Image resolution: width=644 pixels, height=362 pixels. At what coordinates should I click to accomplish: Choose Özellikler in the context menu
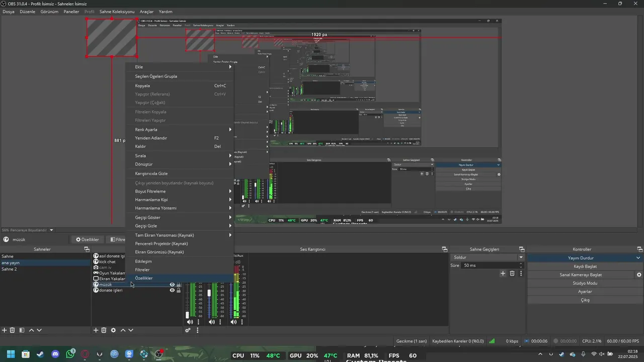(180, 278)
